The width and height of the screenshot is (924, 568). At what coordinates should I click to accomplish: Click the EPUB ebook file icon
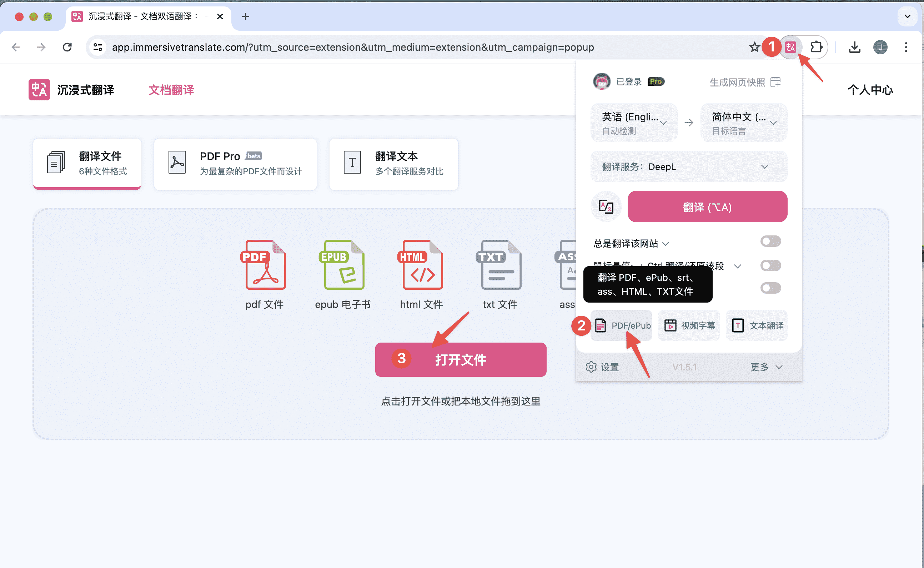click(343, 265)
